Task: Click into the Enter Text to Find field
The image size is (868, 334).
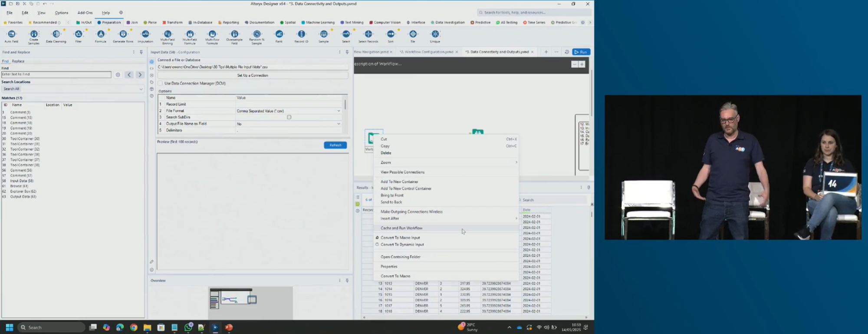Action: click(56, 75)
